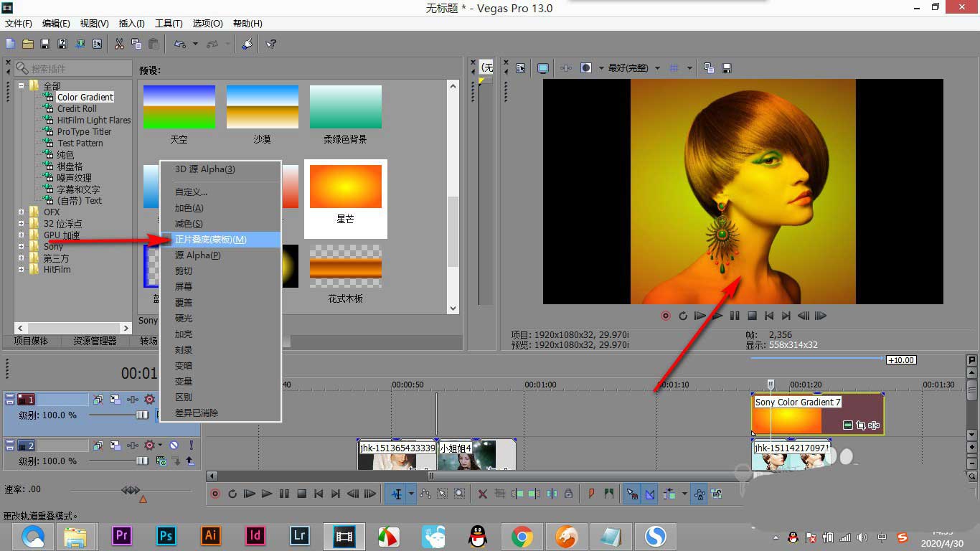Select ProType Titler in tree
Screen dimensions: 980x551
coord(84,132)
